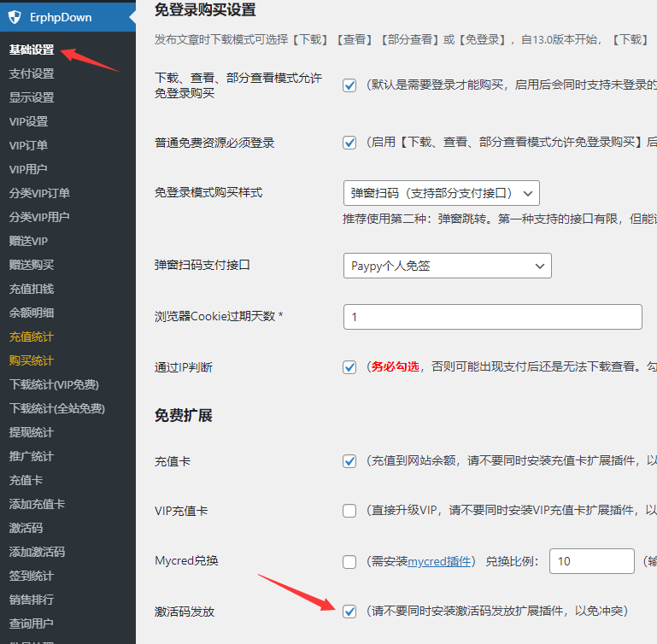Viewport: 657px width, 644px height.
Task: Open 激活码 sidebar item
Action: tap(26, 528)
